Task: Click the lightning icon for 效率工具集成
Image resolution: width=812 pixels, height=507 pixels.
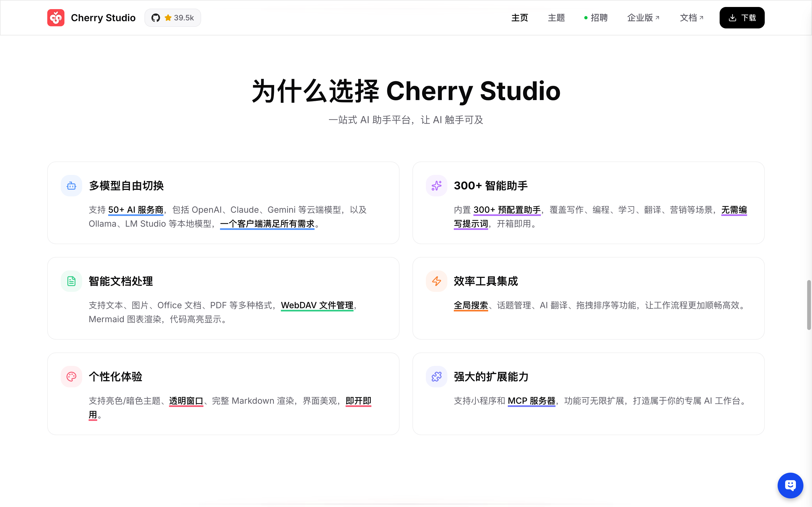Action: click(x=437, y=281)
